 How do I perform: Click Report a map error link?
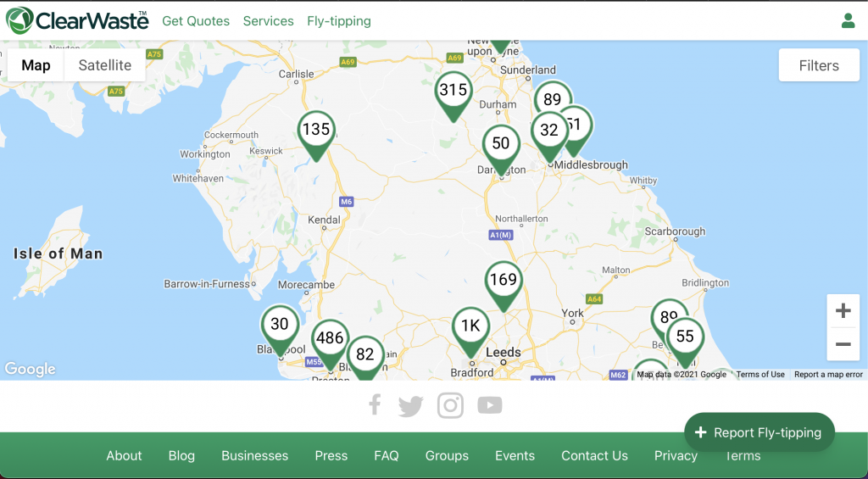(829, 375)
